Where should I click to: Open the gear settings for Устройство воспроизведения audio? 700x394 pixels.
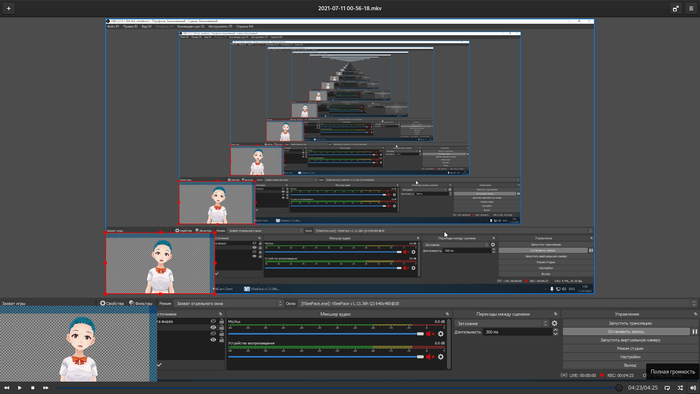click(441, 357)
